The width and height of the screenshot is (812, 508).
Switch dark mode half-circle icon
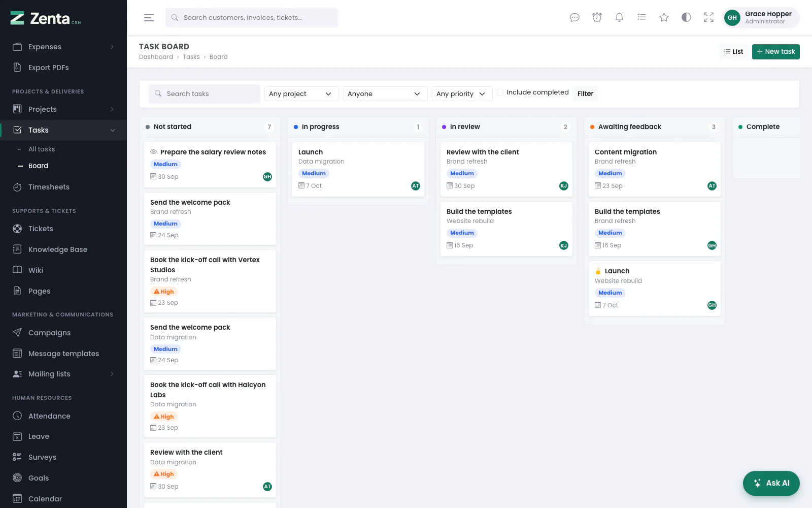686,18
